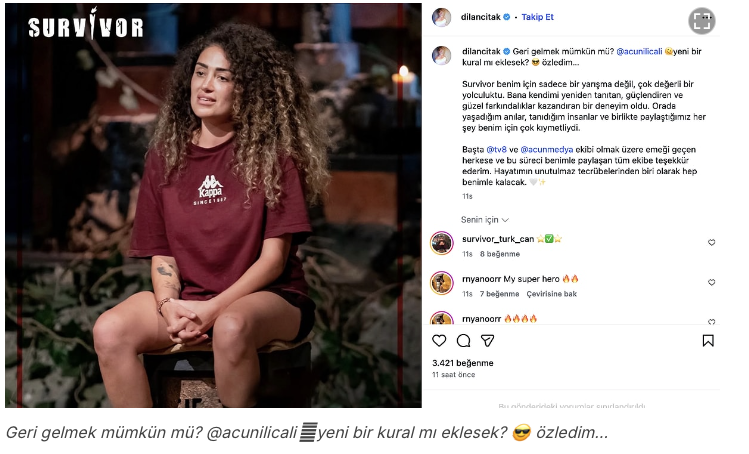
Task: Like survivor_turk_can's comment heart
Action: 711,243
